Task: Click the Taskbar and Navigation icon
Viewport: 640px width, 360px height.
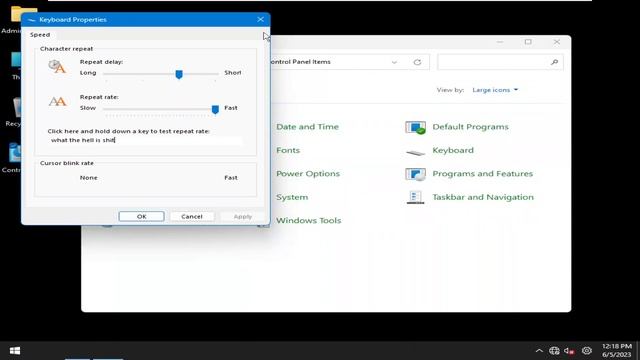Action: 416,198
